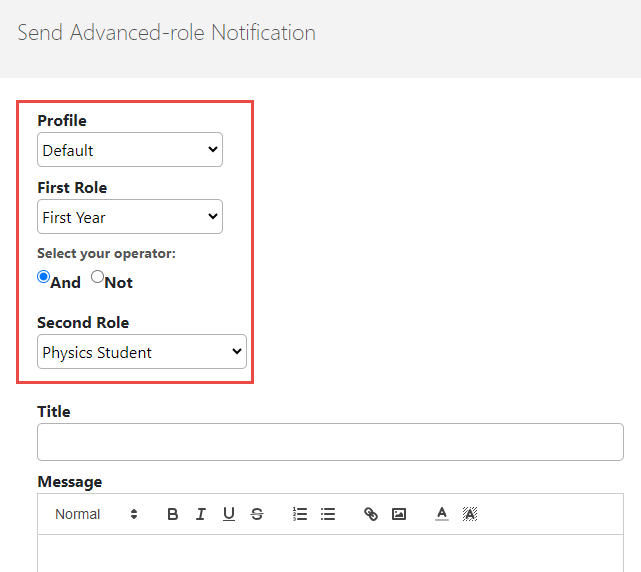Click inside the Message editor body
This screenshot has width=641, height=572.
pyautogui.click(x=330, y=553)
